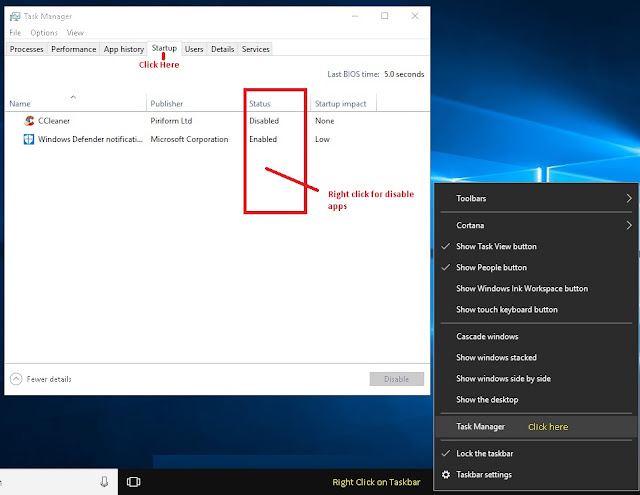Open the View menu
The width and height of the screenshot is (640, 495).
coord(75,33)
